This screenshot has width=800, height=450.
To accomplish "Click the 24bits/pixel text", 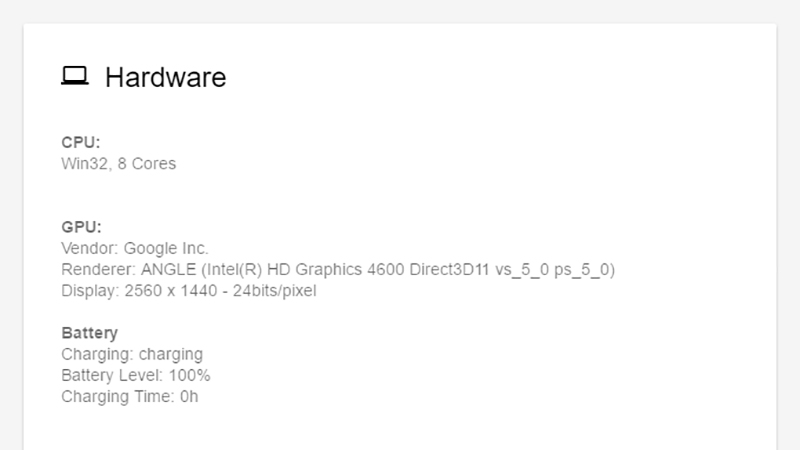I will 274,291.
